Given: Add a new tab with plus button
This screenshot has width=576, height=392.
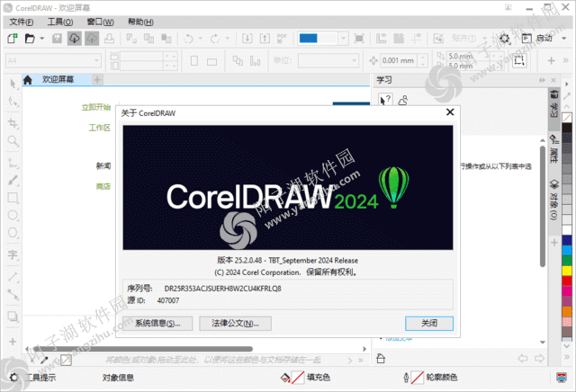Looking at the screenshot, I should pos(97,80).
